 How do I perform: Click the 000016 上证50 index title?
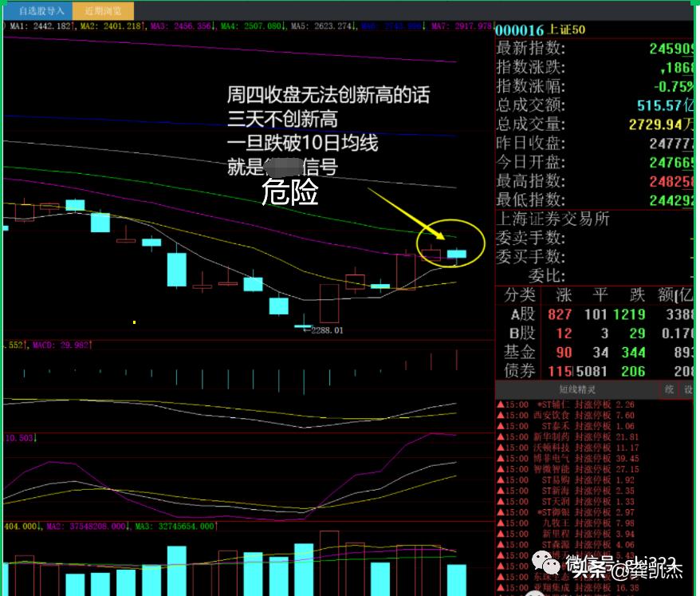tap(541, 30)
